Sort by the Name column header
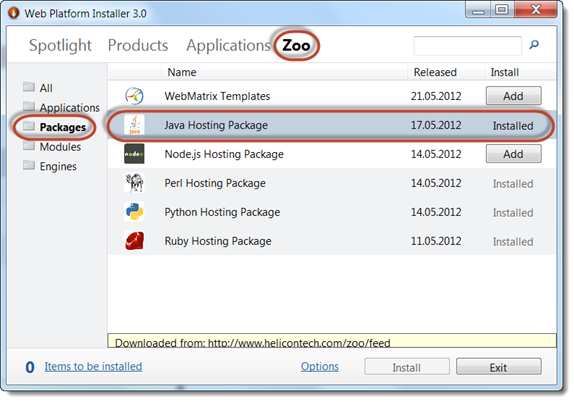 pos(182,72)
